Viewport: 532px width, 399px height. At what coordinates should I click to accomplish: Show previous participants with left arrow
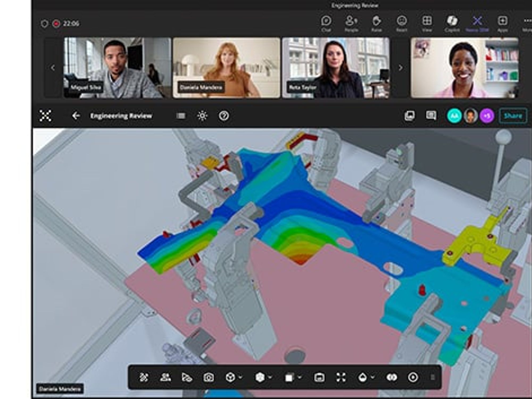pos(53,68)
